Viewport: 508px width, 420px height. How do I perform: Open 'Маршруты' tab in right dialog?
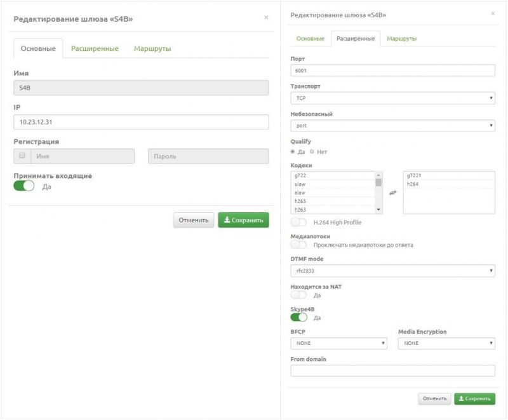tap(402, 39)
